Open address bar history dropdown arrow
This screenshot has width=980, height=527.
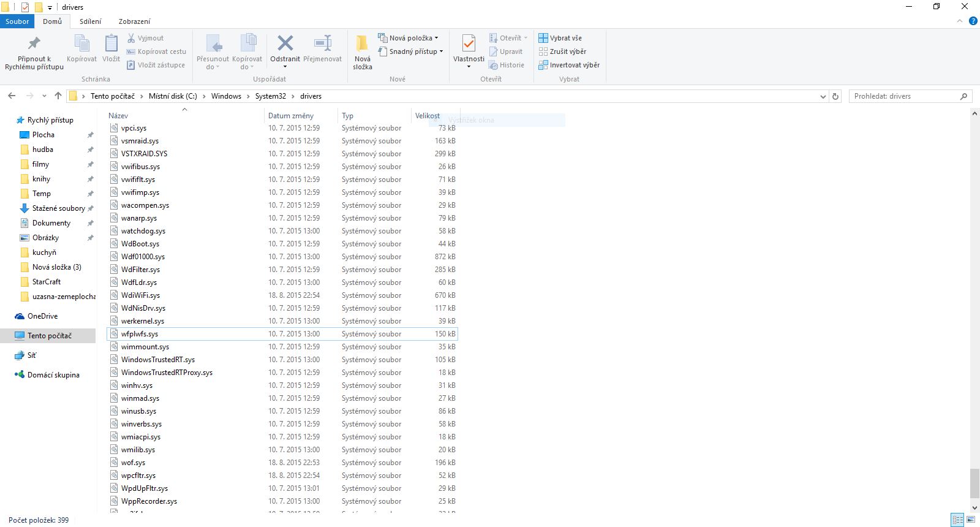click(x=823, y=96)
